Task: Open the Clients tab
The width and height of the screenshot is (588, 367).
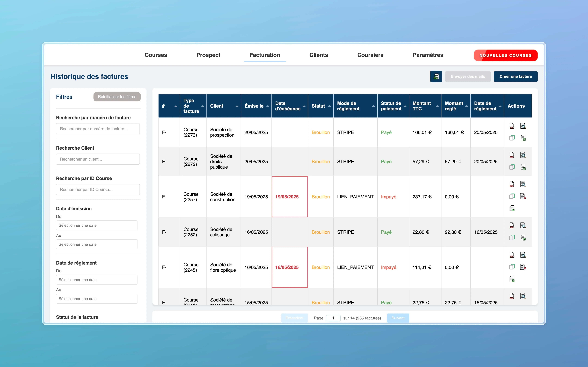Action: (318, 55)
